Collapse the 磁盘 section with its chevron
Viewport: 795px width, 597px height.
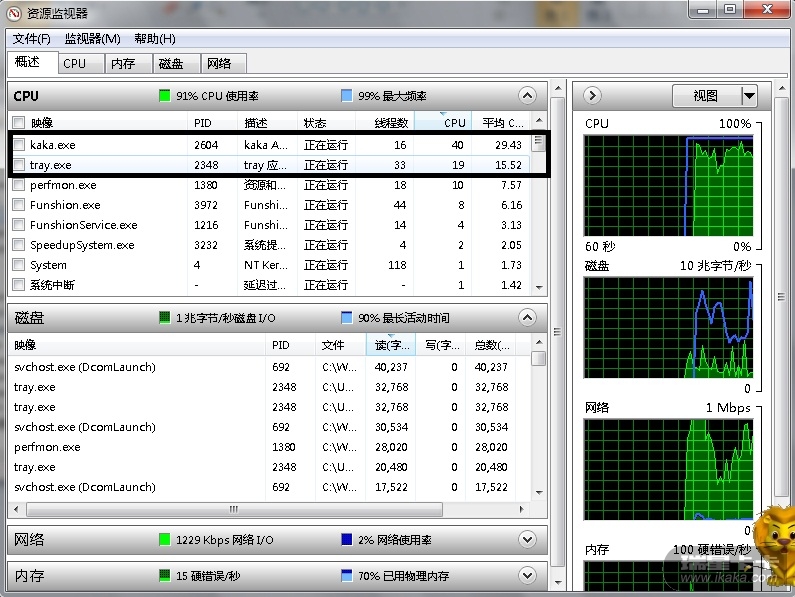click(527, 318)
